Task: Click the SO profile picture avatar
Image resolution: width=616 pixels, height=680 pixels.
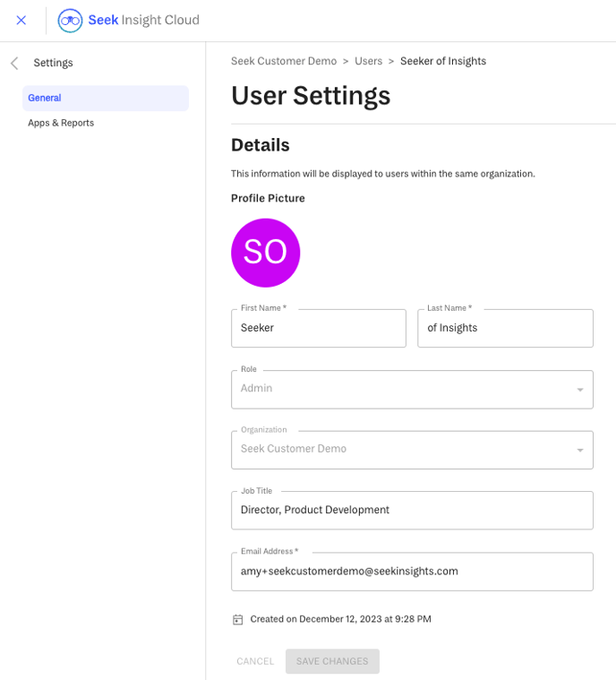Action: click(x=266, y=253)
